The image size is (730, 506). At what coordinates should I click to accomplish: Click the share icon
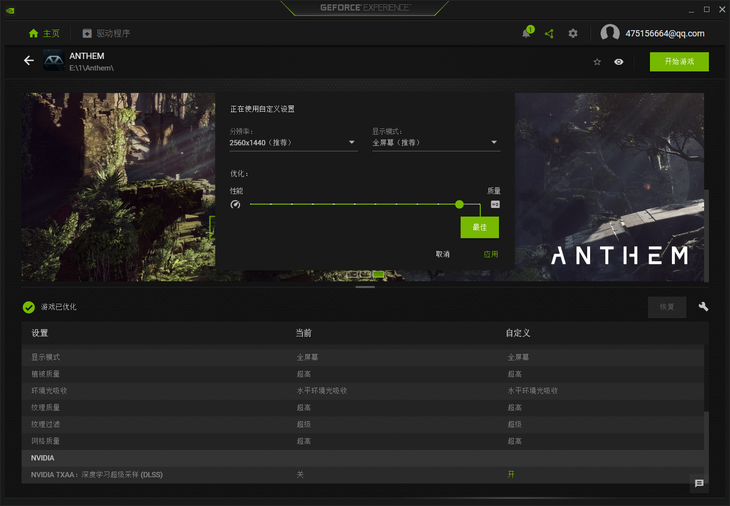point(549,34)
